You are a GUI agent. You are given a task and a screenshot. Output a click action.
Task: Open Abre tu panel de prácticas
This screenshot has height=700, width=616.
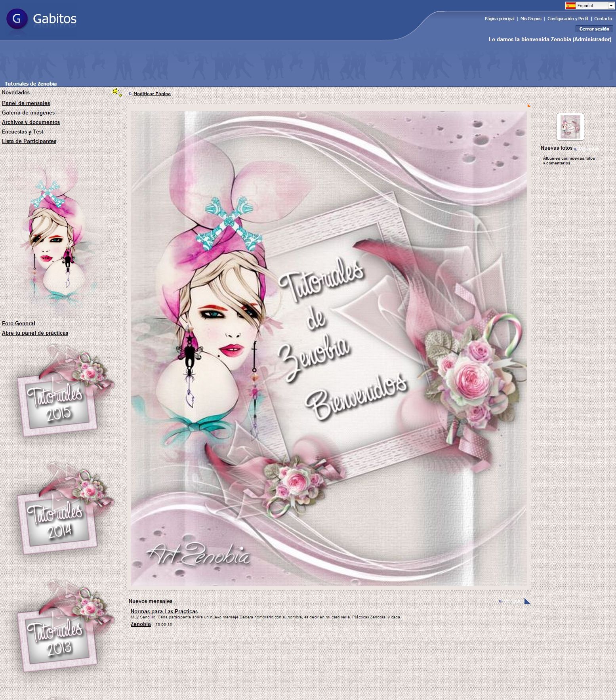35,333
